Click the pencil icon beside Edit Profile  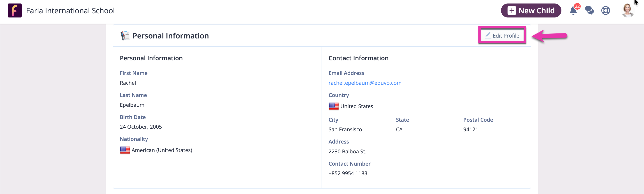pos(488,35)
